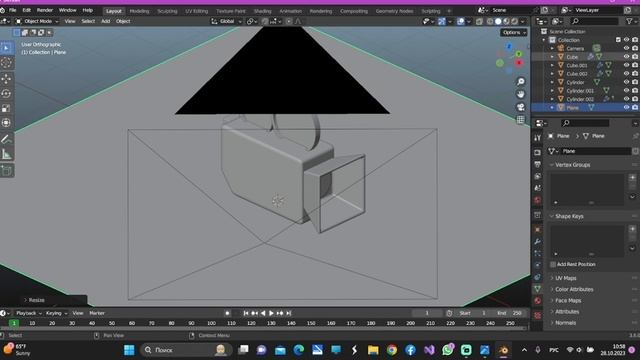Open WhatsApp from taskbar
Image resolution: width=640 pixels, height=360 pixels.
pyautogui.click(x=448, y=350)
